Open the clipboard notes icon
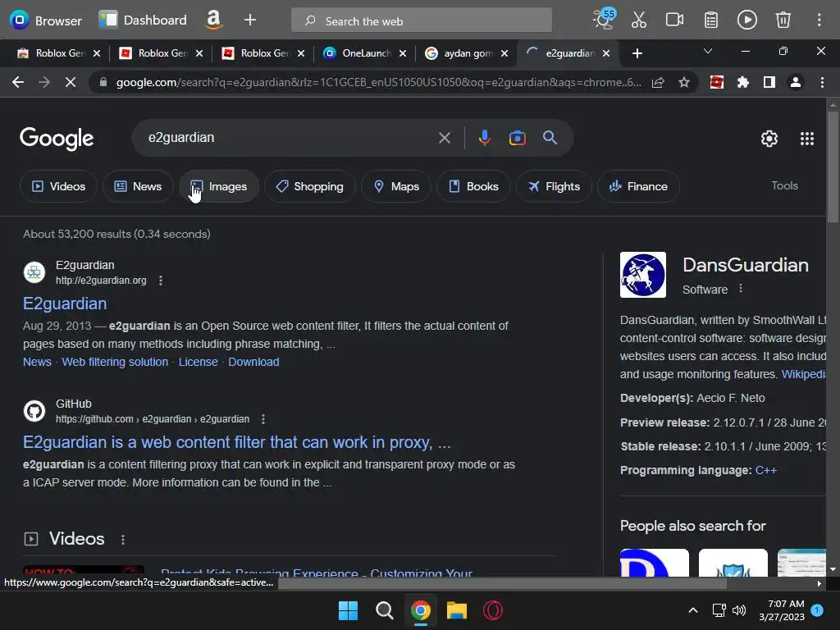 click(711, 21)
